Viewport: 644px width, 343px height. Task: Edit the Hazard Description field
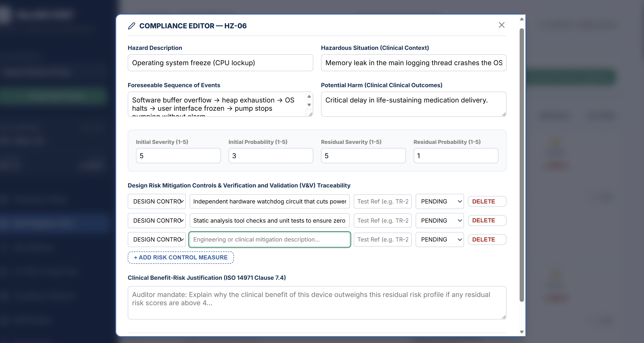point(220,63)
